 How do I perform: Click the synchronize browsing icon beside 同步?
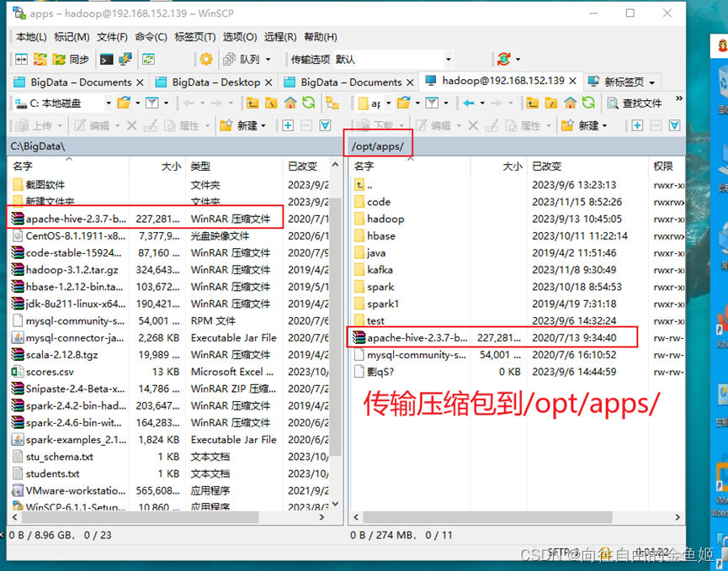40,60
